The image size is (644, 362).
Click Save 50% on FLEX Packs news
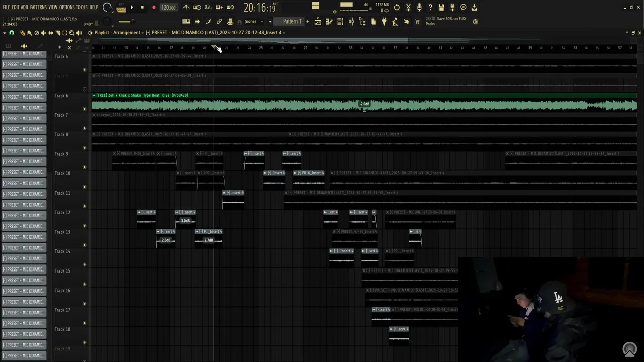tap(446, 21)
